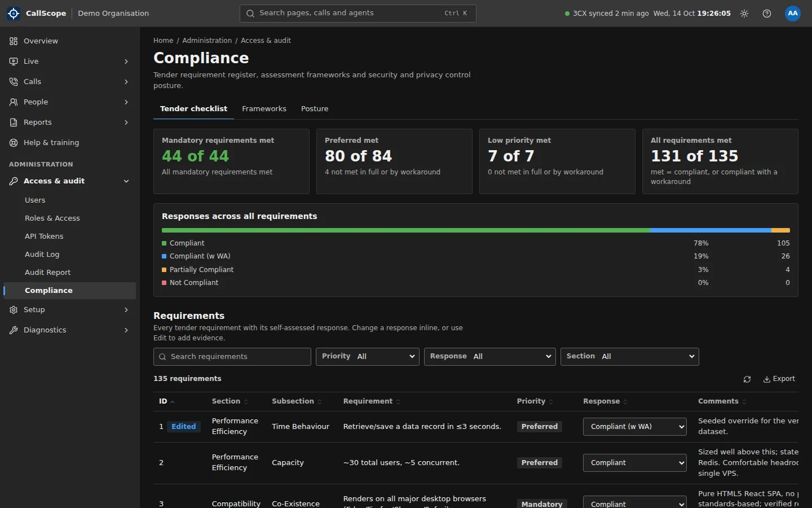Go to Home breadcrumb link

coord(164,41)
